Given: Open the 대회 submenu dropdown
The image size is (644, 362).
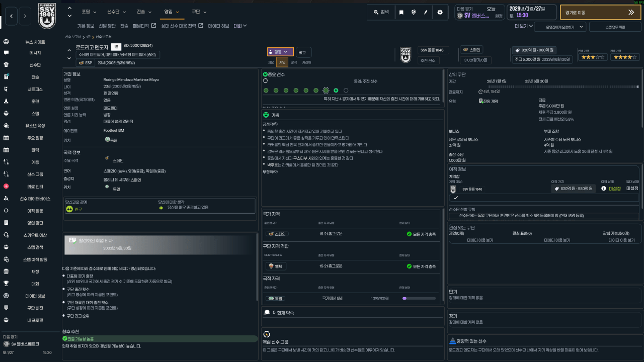Looking at the screenshot, I should click(240, 26).
